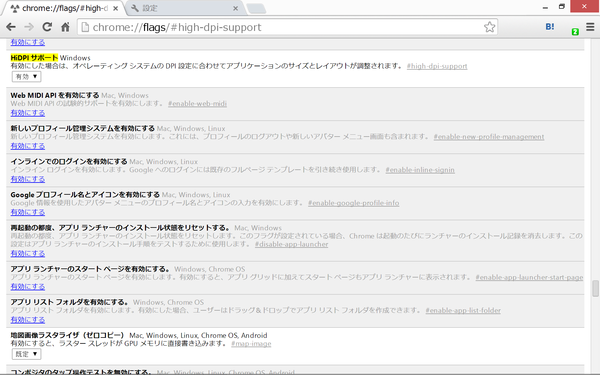The image size is (600, 375).
Task: Bookmark this page with the star icon
Action: 489,27
